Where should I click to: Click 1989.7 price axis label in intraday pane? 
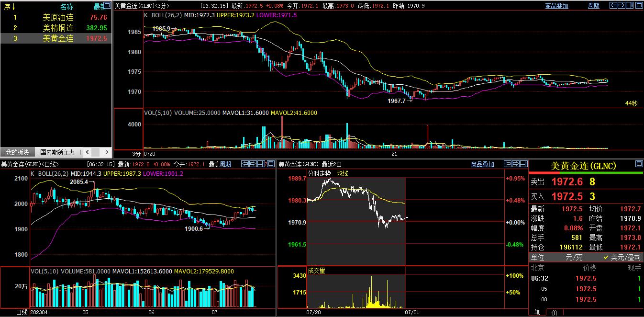(297, 178)
